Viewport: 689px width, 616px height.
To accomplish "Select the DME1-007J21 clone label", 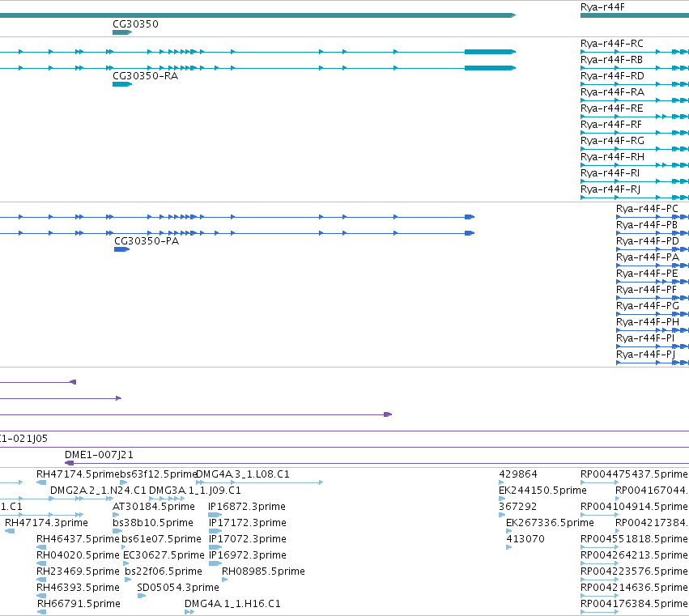I will click(x=99, y=455).
